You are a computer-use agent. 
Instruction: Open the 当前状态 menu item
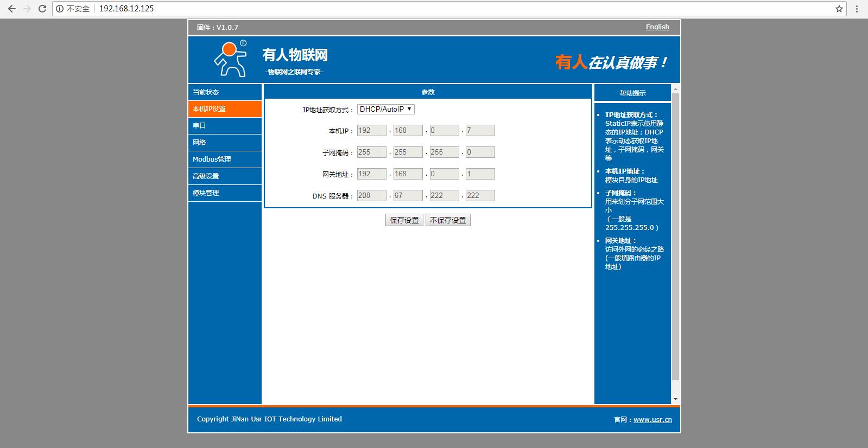pos(206,92)
